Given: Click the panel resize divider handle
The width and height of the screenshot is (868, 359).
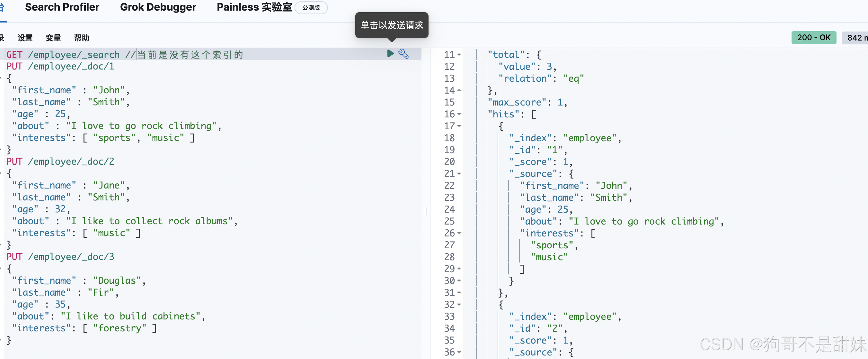Looking at the screenshot, I should [x=426, y=211].
